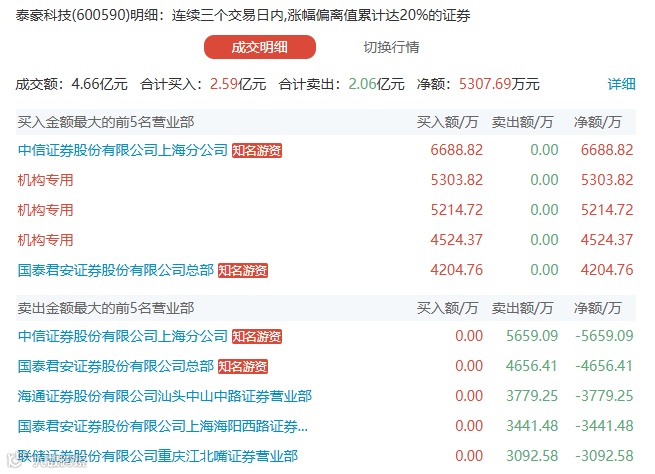
Task: Select the 机构专用 row with 4524.37
Action: [326, 240]
